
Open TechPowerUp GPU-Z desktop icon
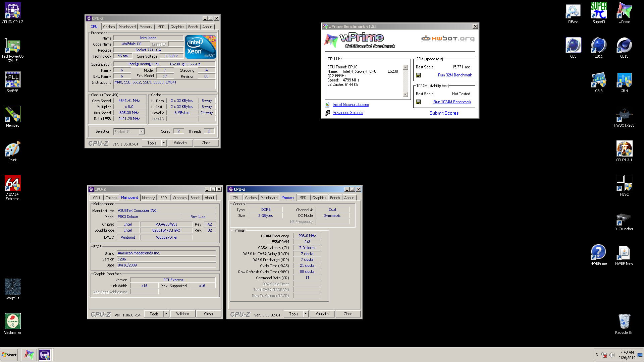coord(12,50)
